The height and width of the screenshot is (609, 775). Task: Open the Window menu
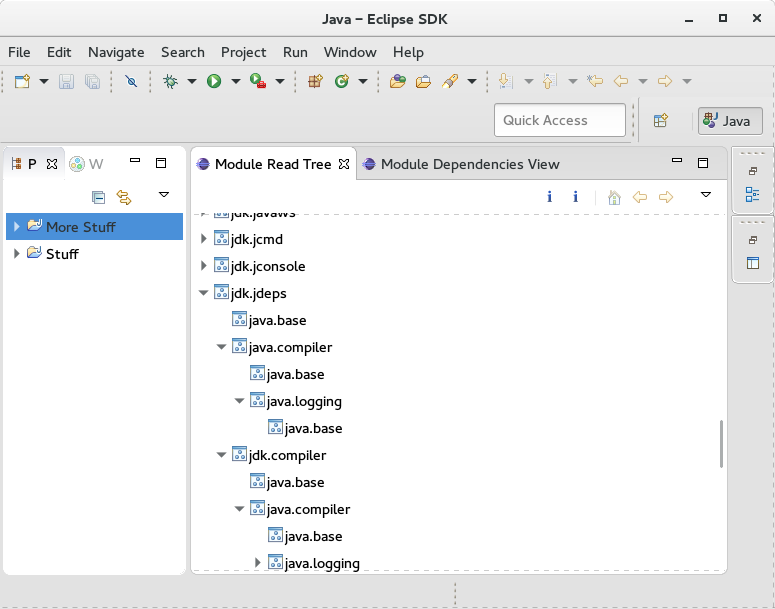(350, 52)
